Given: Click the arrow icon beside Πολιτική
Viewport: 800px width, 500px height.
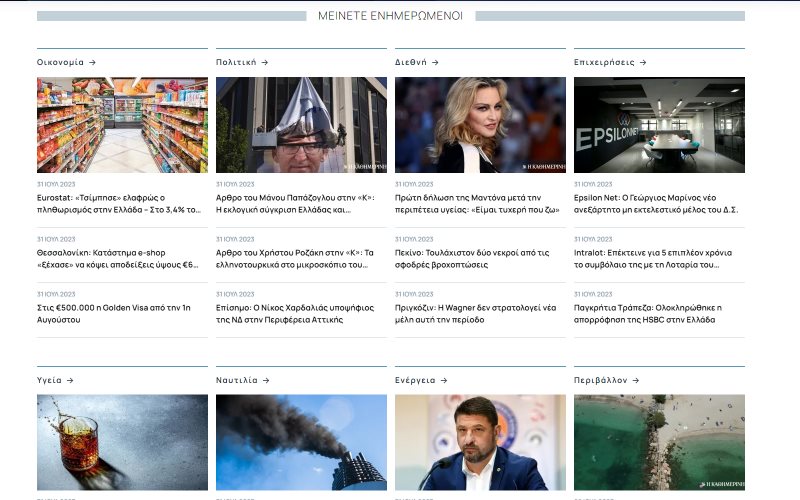Looking at the screenshot, I should click(265, 62).
